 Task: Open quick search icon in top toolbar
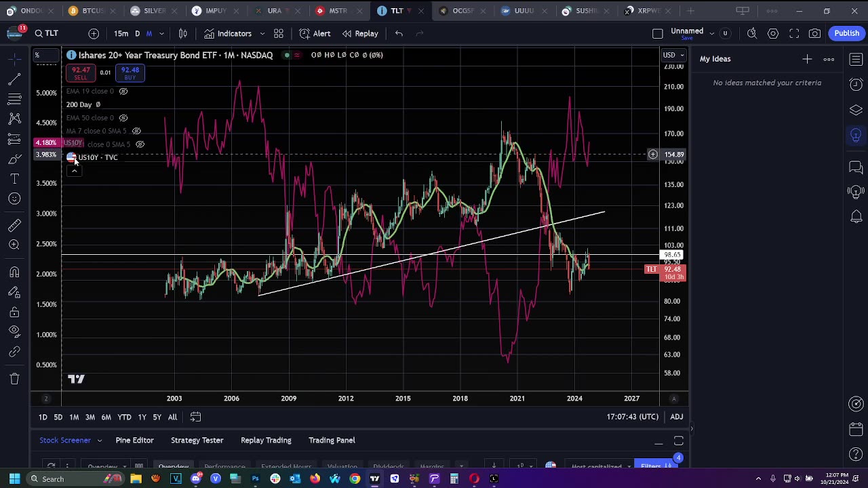tap(752, 33)
